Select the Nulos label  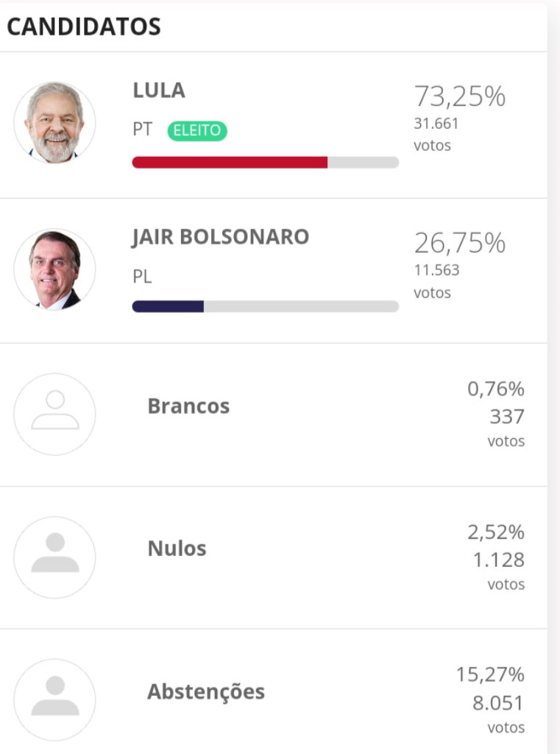[177, 549]
